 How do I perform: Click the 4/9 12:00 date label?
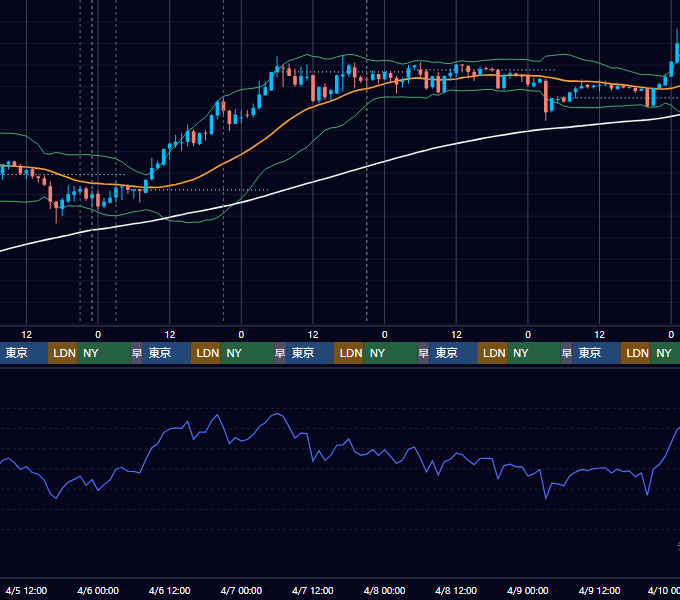pos(599,590)
